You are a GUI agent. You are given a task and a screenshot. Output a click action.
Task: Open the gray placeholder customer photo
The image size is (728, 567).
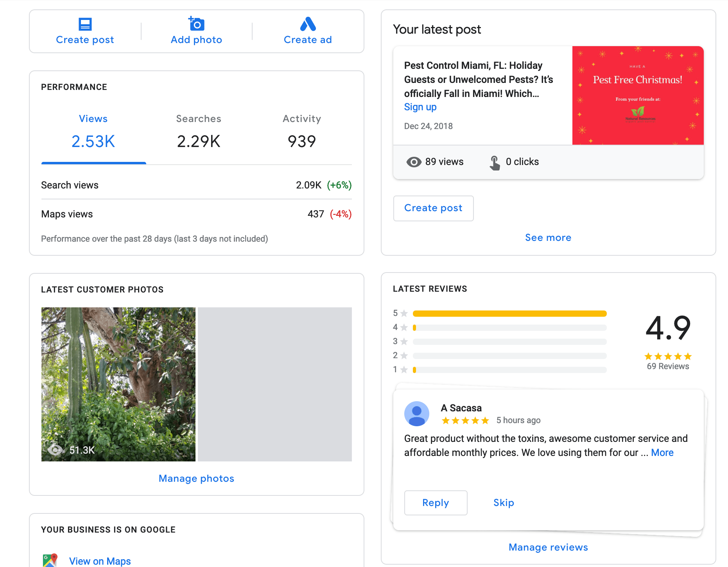point(275,384)
